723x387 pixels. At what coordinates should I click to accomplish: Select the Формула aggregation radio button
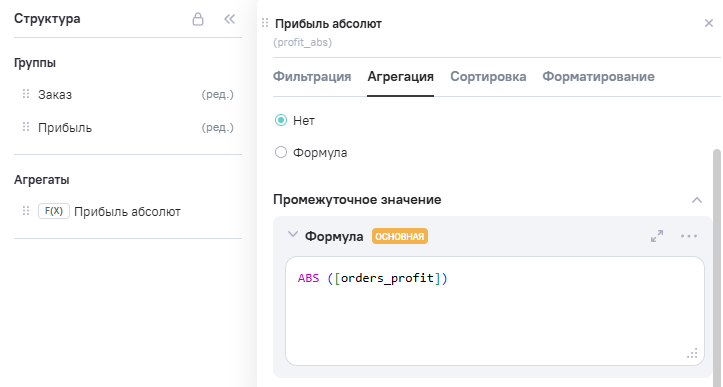(281, 152)
